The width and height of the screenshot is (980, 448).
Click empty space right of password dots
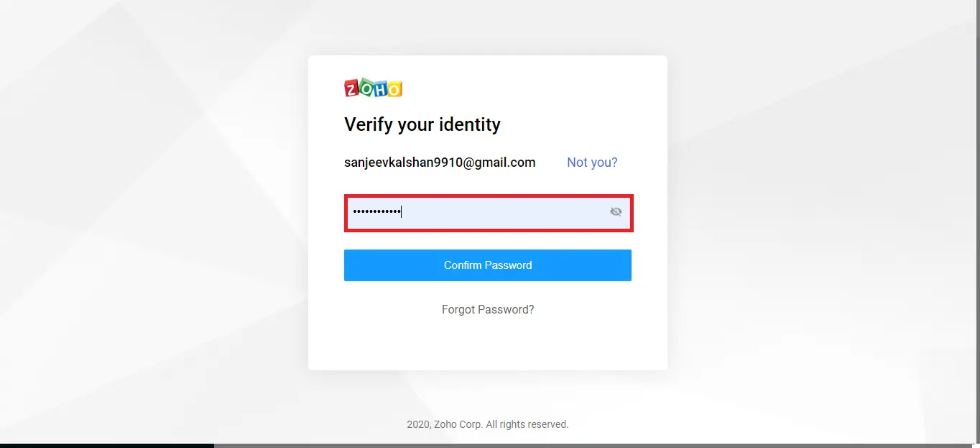(x=503, y=212)
